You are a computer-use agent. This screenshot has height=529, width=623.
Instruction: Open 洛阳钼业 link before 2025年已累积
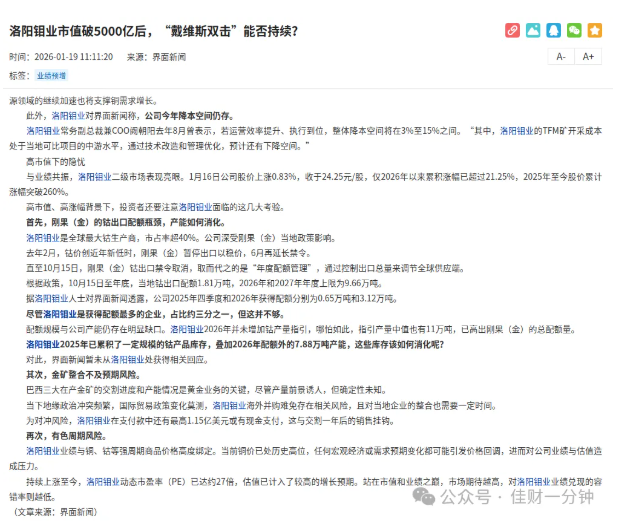point(43,345)
